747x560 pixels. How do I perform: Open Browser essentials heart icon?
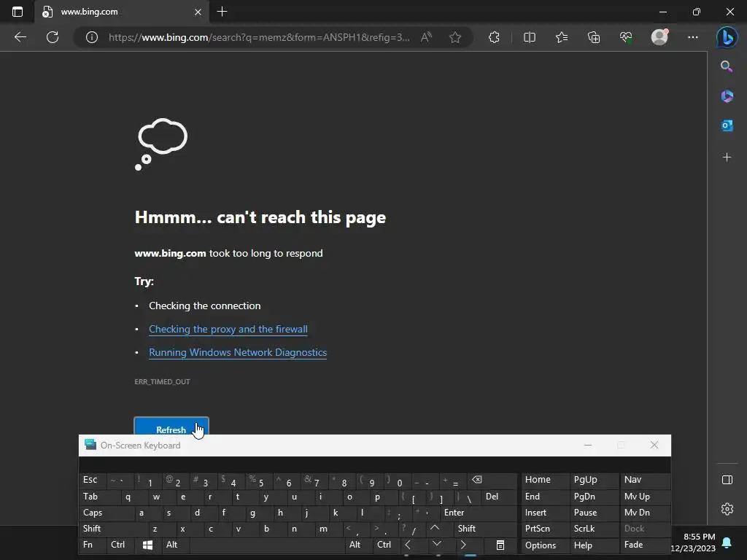[x=626, y=37]
